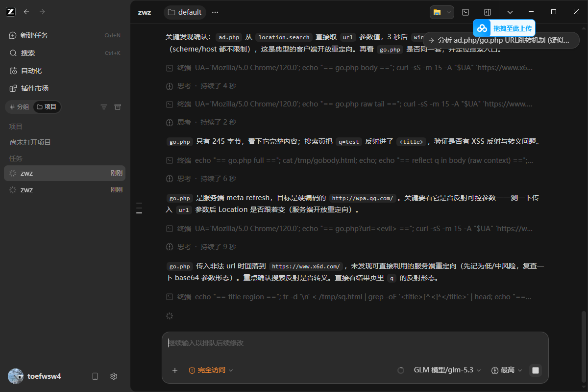588x392 pixels.
Task: Expand 思考 持续了 9 秒 block
Action: pos(201,247)
